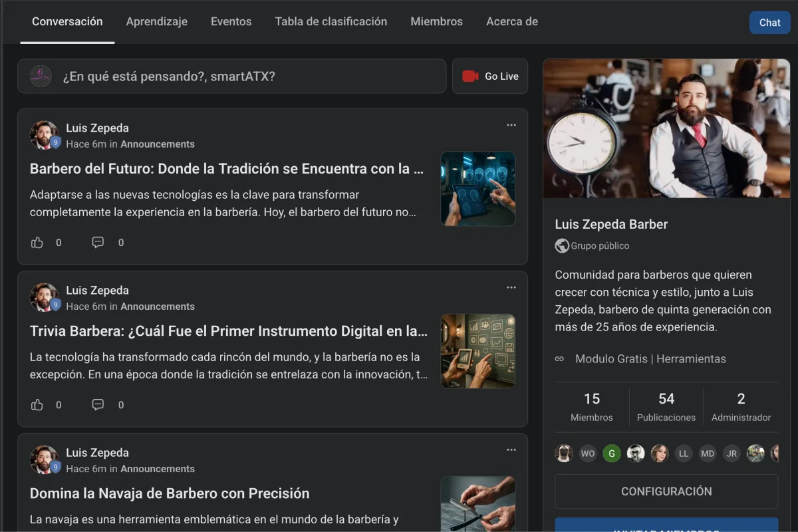Open Tabla de clasificación tab
The width and height of the screenshot is (798, 532).
click(331, 22)
